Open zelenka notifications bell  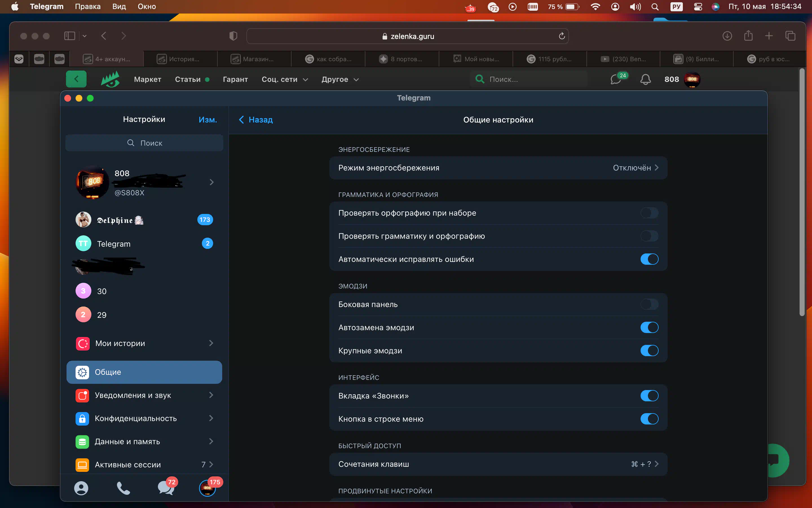click(x=645, y=79)
